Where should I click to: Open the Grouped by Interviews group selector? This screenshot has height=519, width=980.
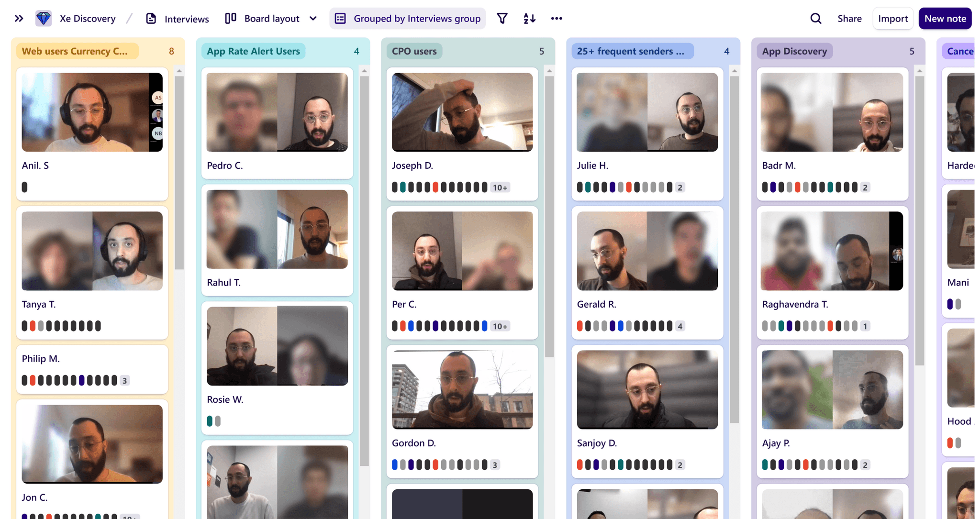(417, 18)
